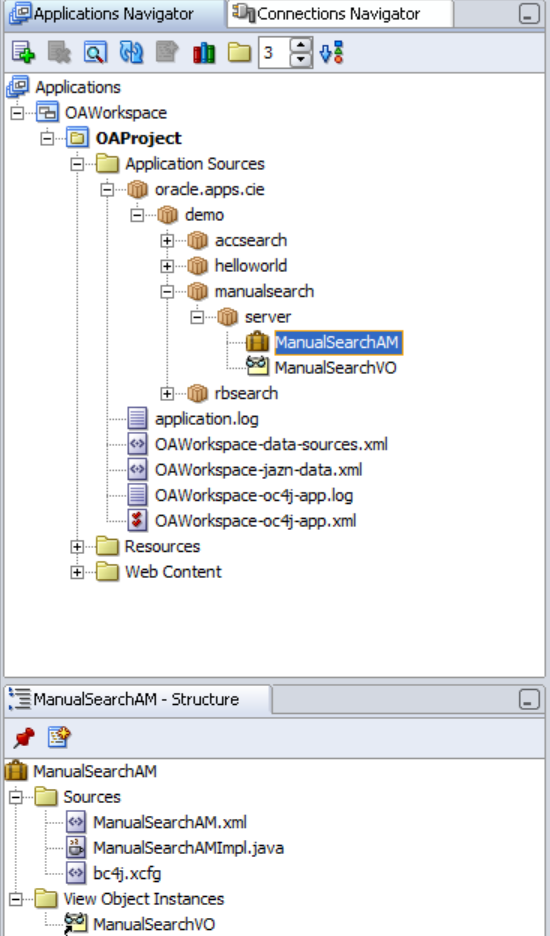
Task: Expand the Web Content folder
Action: pos(77,572)
